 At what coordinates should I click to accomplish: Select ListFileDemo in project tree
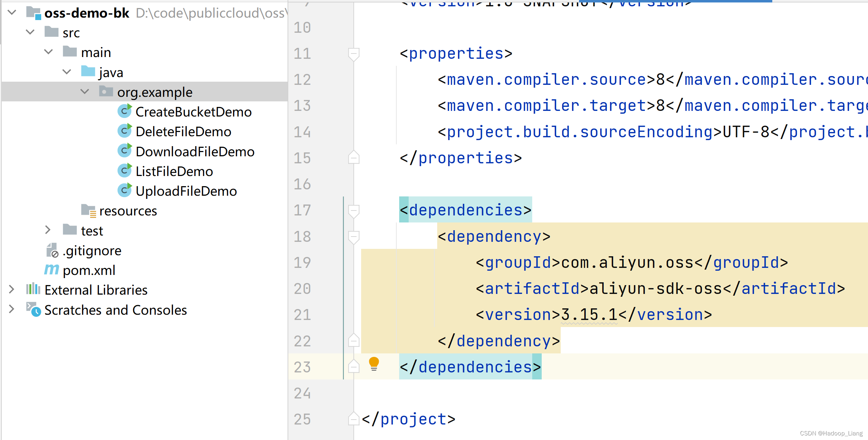click(x=174, y=171)
